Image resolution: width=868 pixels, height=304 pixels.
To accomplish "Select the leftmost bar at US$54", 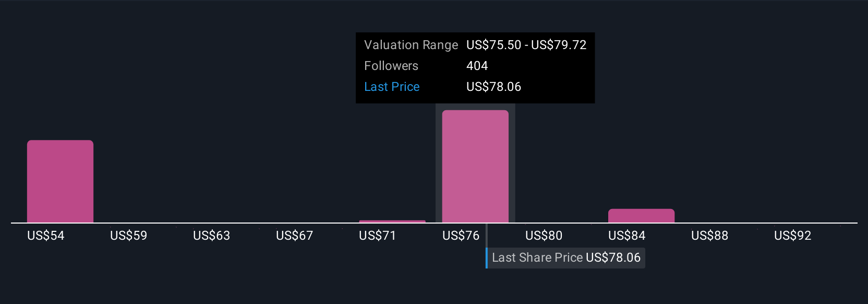I will tap(60, 181).
